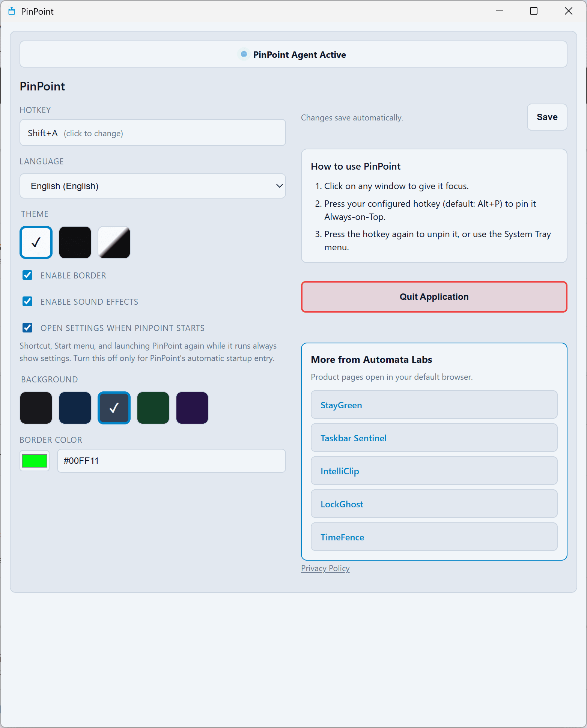Viewport: 587px width, 728px height.
Task: Select the dark theme swatch
Action: click(x=75, y=242)
